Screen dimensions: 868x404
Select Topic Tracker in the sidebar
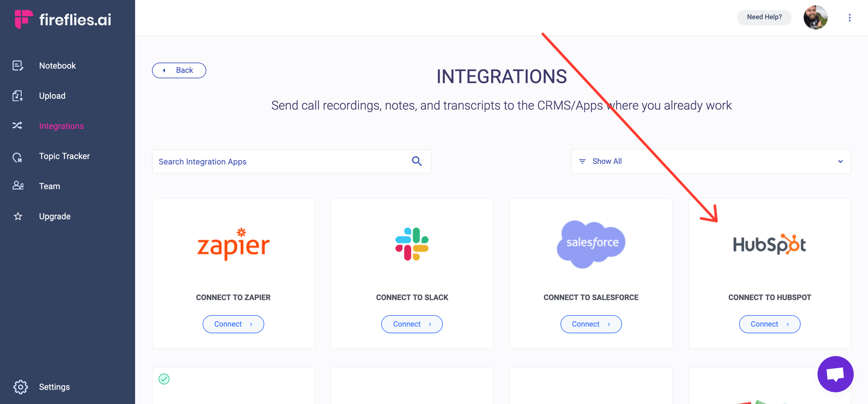coord(18,156)
